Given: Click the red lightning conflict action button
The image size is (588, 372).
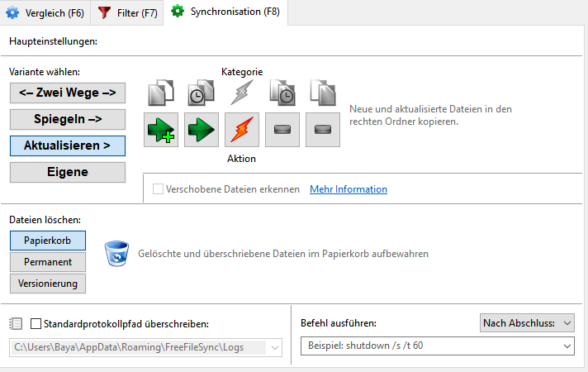Looking at the screenshot, I should point(242,130).
